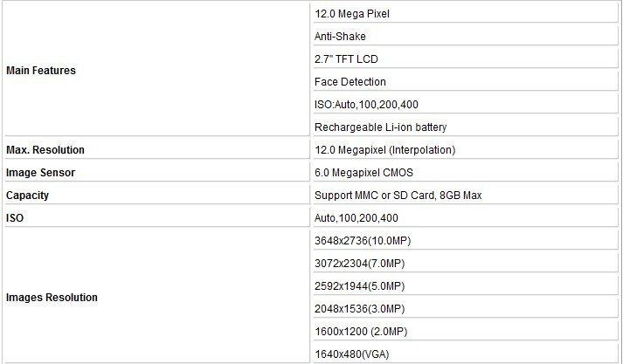
Task: Click the Images Resolution row label
Action: [52, 298]
